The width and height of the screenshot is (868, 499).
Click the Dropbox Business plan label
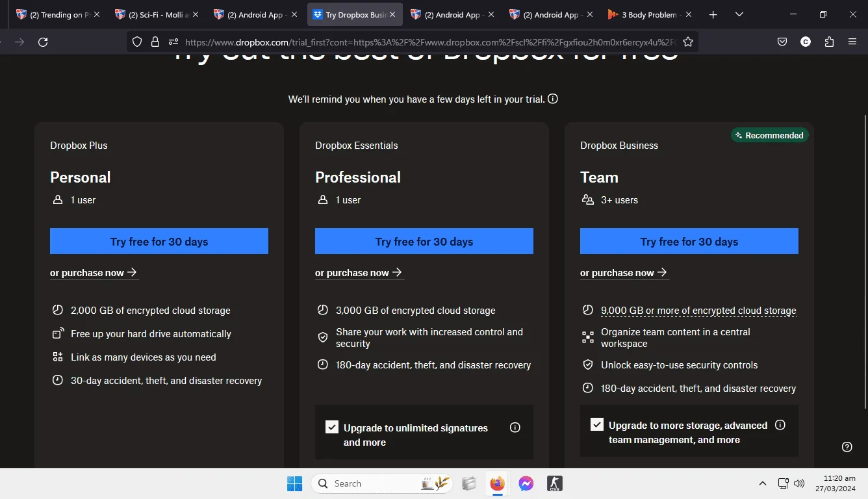coord(619,146)
